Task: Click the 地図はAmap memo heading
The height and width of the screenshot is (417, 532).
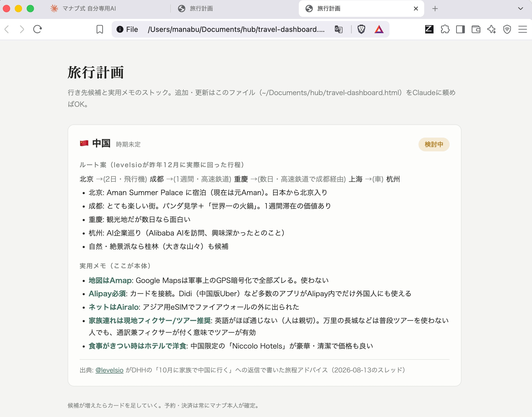Action: [110, 280]
